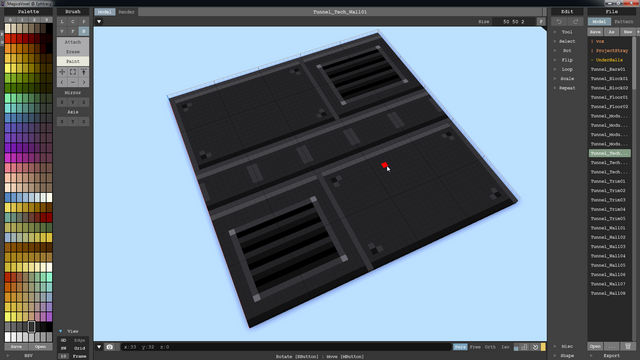The width and height of the screenshot is (640, 360).
Task: Select the L line brush mode
Action: (62, 22)
